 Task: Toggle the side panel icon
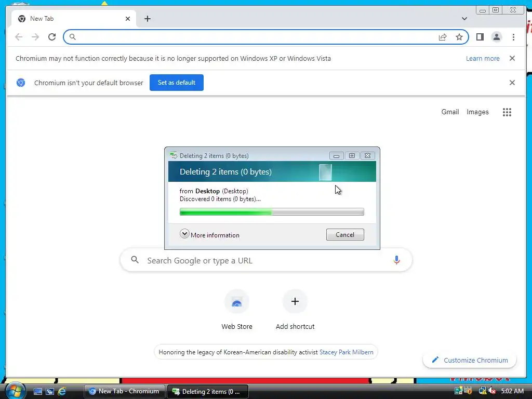480,37
